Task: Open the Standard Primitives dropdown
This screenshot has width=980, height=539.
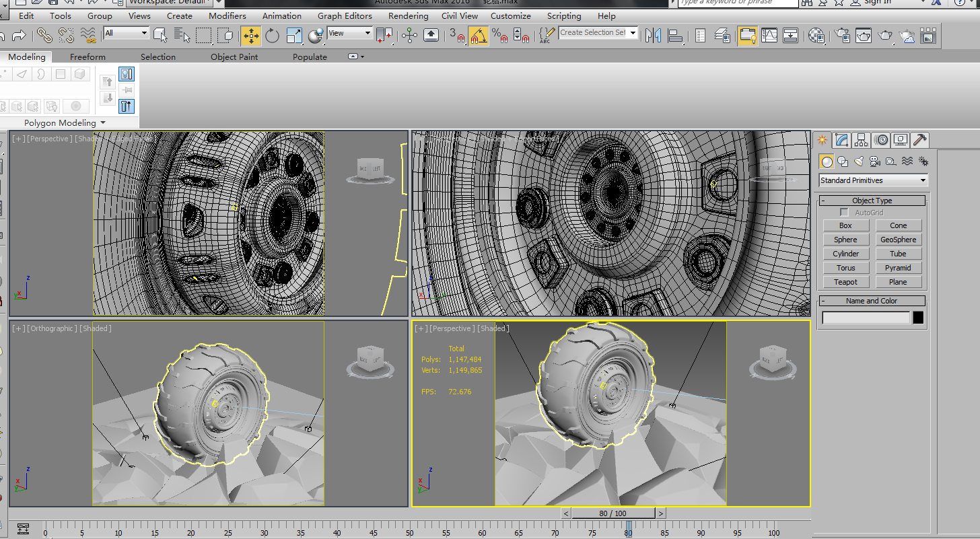Action: [873, 180]
